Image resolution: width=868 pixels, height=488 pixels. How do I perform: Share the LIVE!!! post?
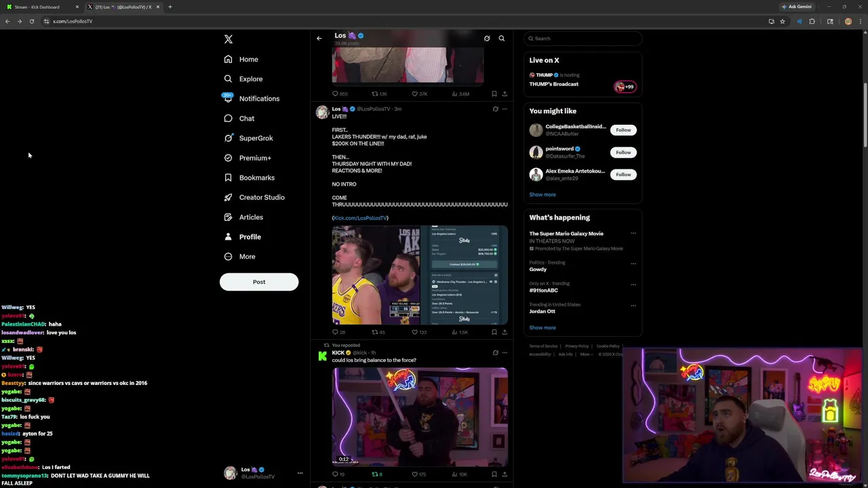pos(505,332)
